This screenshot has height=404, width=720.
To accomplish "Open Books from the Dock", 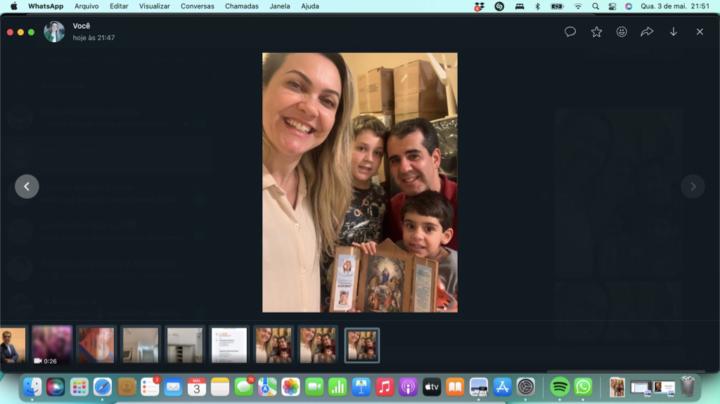I will [455, 387].
